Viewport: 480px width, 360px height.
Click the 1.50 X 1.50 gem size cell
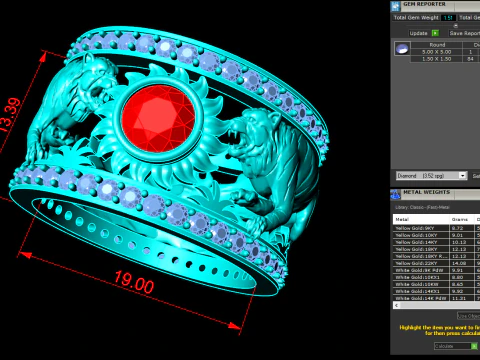(x=437, y=59)
